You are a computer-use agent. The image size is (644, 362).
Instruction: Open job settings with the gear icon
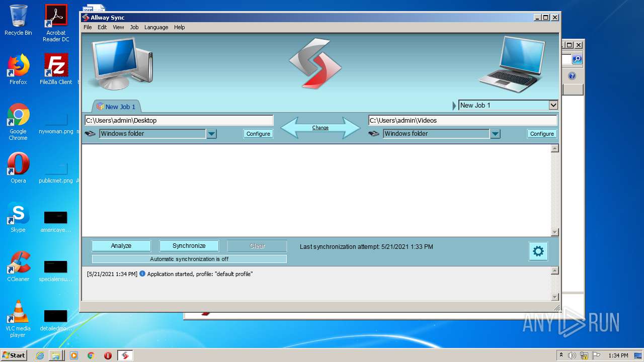(x=538, y=251)
